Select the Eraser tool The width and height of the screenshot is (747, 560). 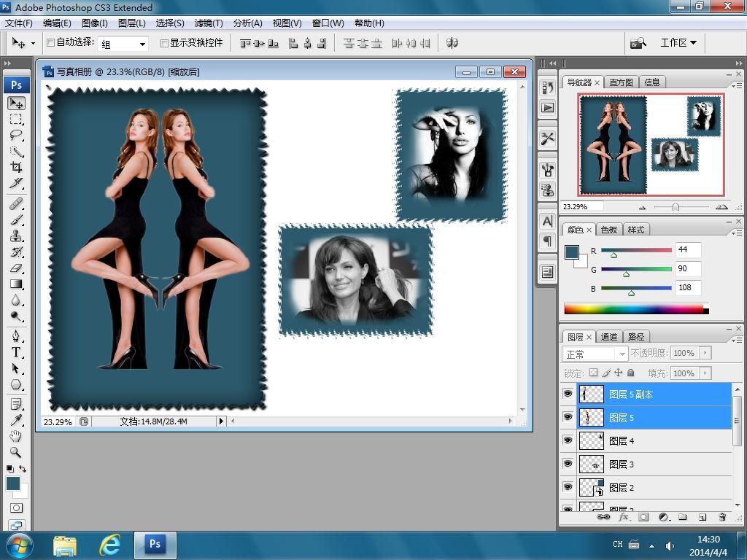(x=16, y=268)
